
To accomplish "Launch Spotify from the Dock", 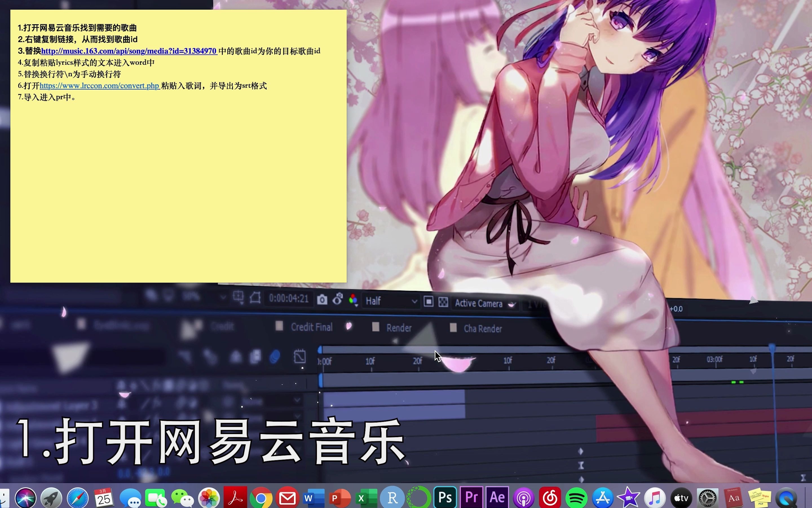I will [x=576, y=498].
